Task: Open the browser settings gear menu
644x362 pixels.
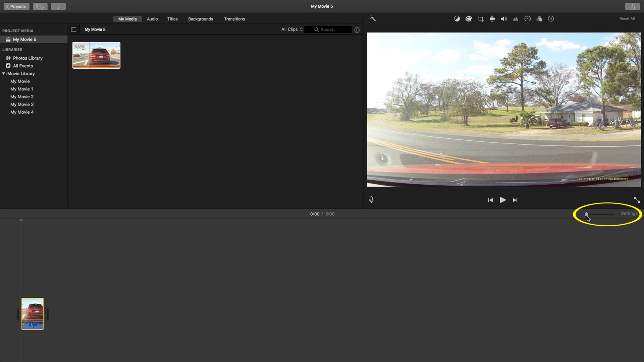Action: click(357, 30)
